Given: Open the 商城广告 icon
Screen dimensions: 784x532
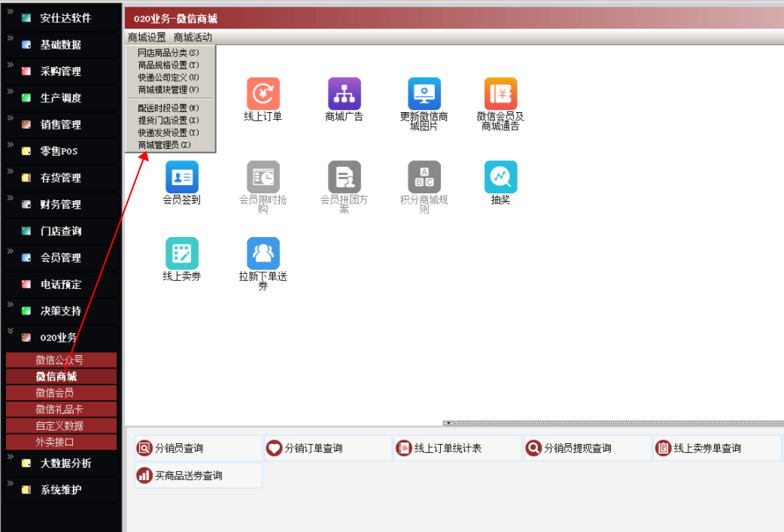Looking at the screenshot, I should (344, 93).
